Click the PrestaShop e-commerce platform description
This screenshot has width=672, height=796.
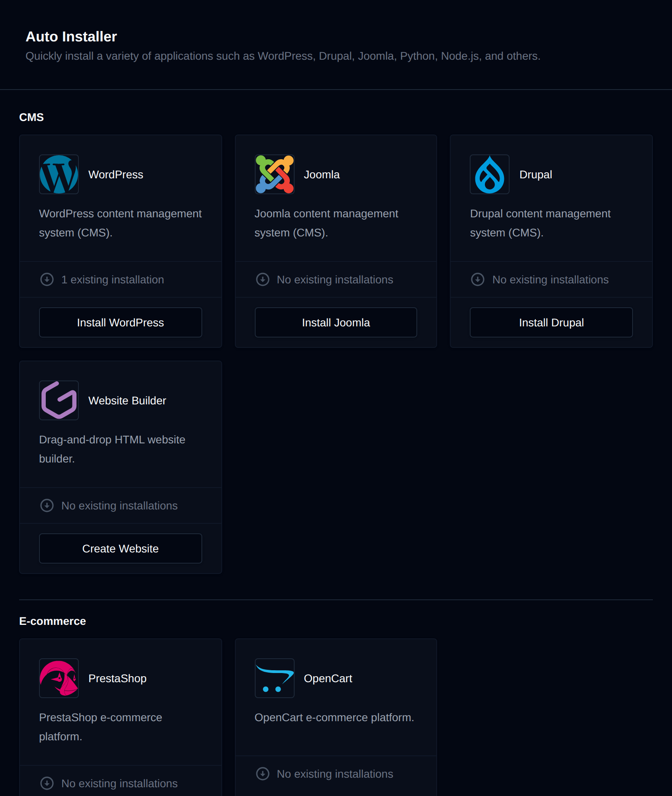tap(101, 727)
